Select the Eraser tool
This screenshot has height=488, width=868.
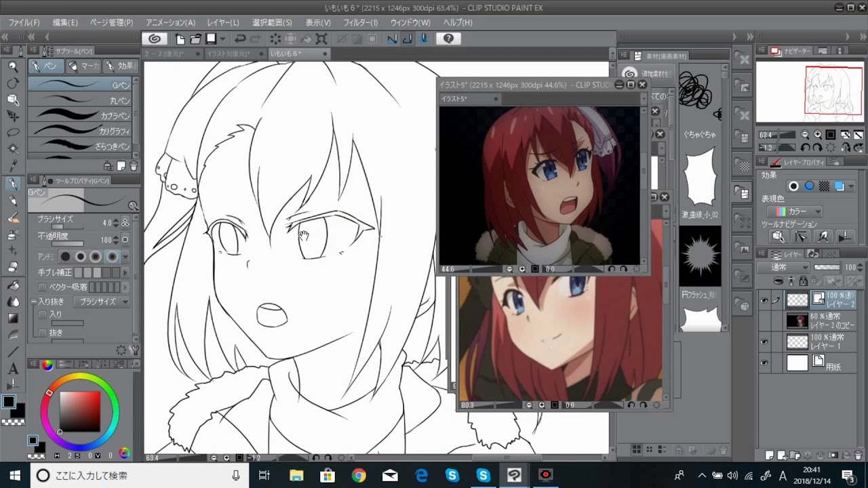[13, 268]
